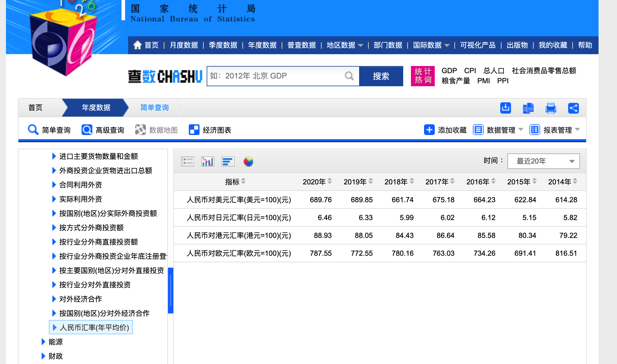Click the share icon
This screenshot has height=364, width=617.
(x=573, y=108)
